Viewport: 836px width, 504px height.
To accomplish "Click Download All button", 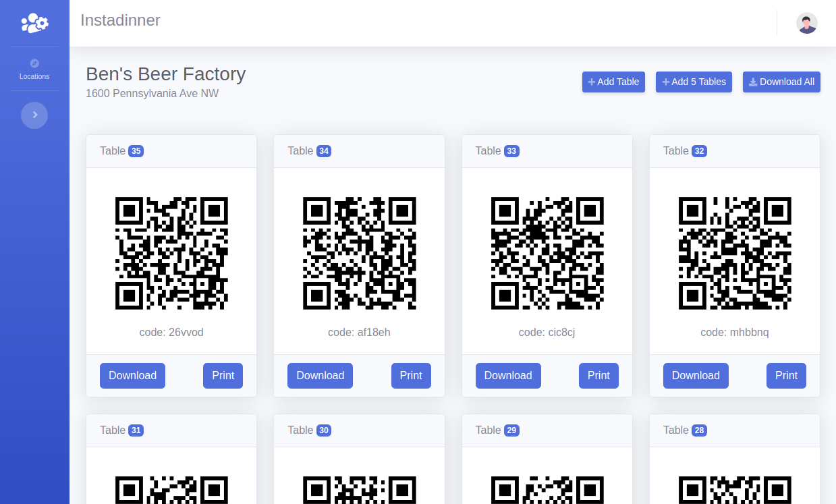I will pos(781,82).
